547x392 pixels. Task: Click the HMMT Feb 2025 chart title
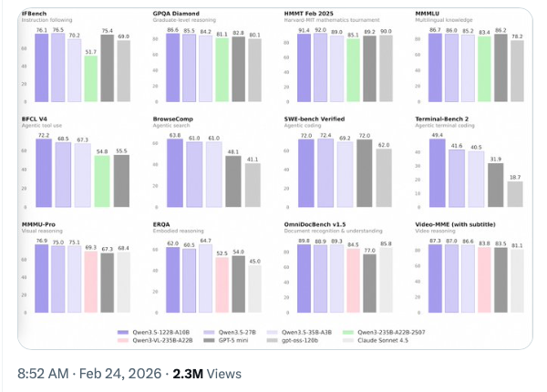[x=310, y=14]
